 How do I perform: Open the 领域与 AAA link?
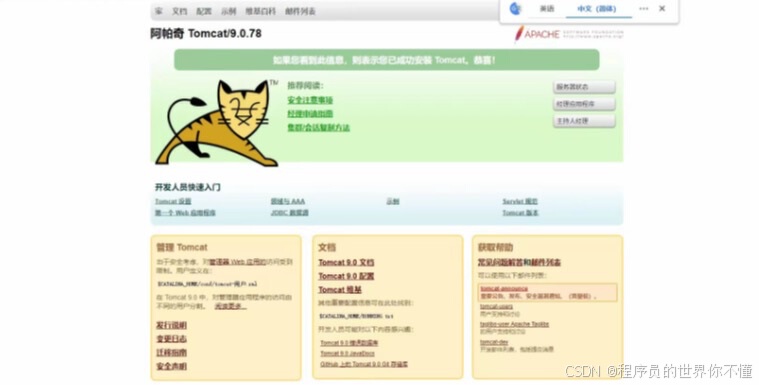pyautogui.click(x=288, y=201)
